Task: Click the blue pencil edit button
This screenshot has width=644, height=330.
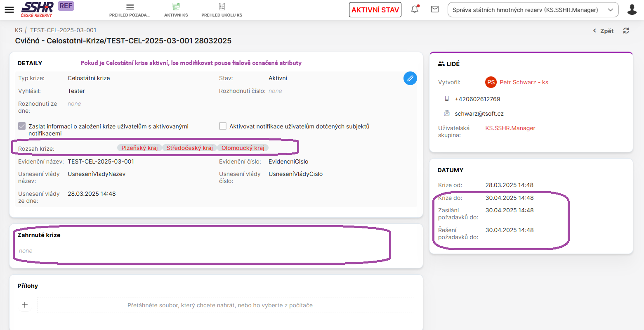Action: click(x=410, y=78)
